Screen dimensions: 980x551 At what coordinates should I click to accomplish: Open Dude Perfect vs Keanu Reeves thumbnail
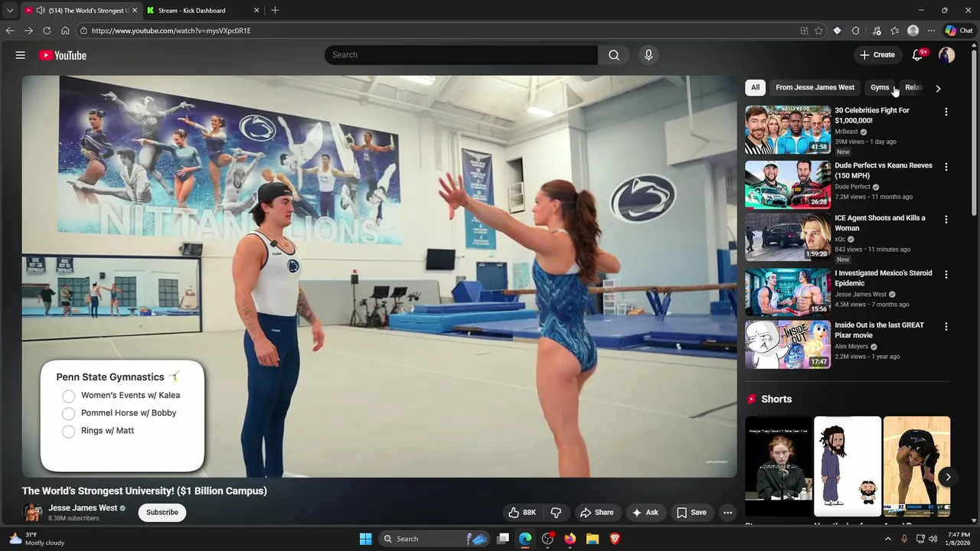(x=788, y=184)
